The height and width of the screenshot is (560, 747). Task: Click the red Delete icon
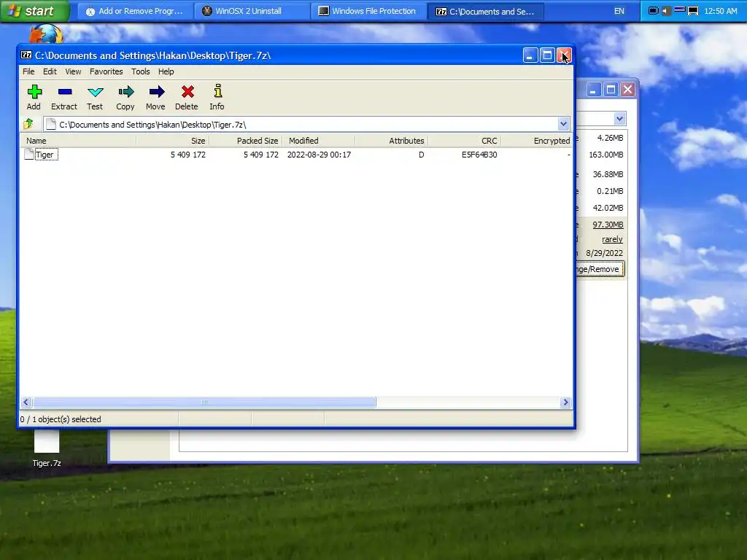click(x=187, y=91)
